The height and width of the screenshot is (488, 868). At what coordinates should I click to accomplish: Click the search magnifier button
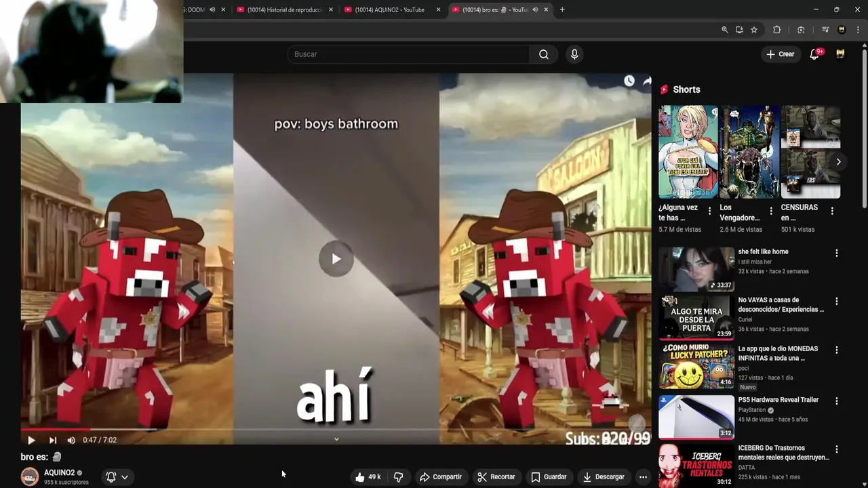[544, 54]
